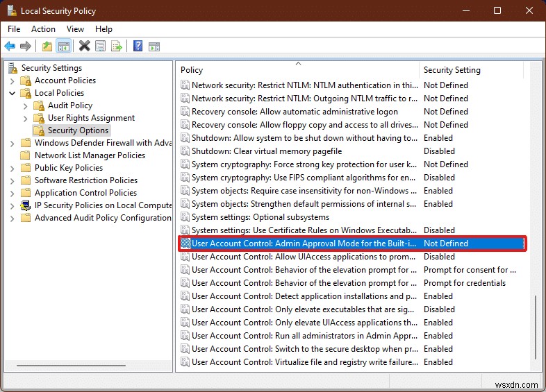Select Recovery console: Allow floppy copy policy
546x392 pixels.
click(352, 125)
